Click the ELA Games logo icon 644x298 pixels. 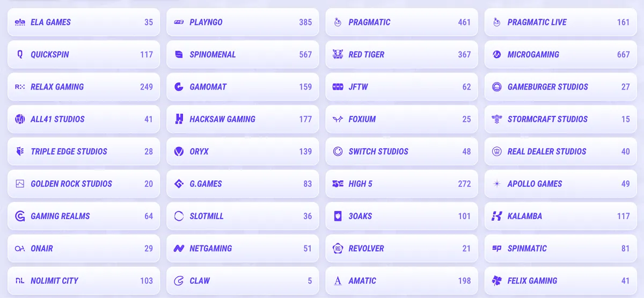20,23
